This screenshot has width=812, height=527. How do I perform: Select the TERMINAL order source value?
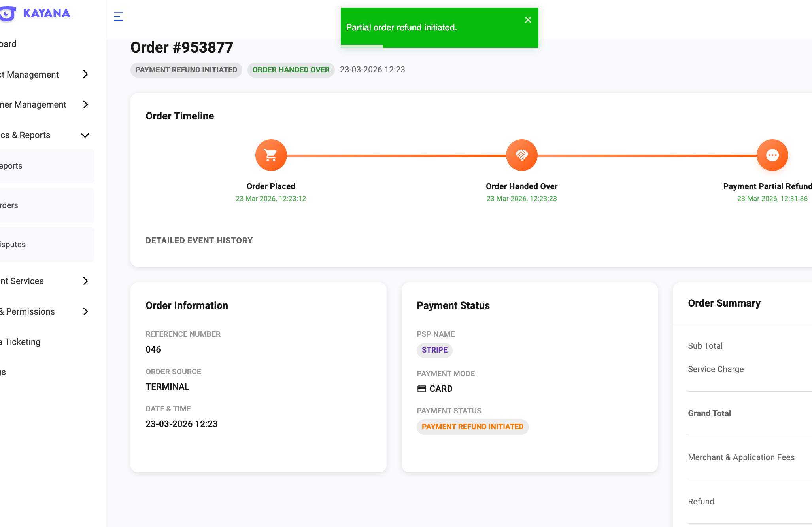168,387
